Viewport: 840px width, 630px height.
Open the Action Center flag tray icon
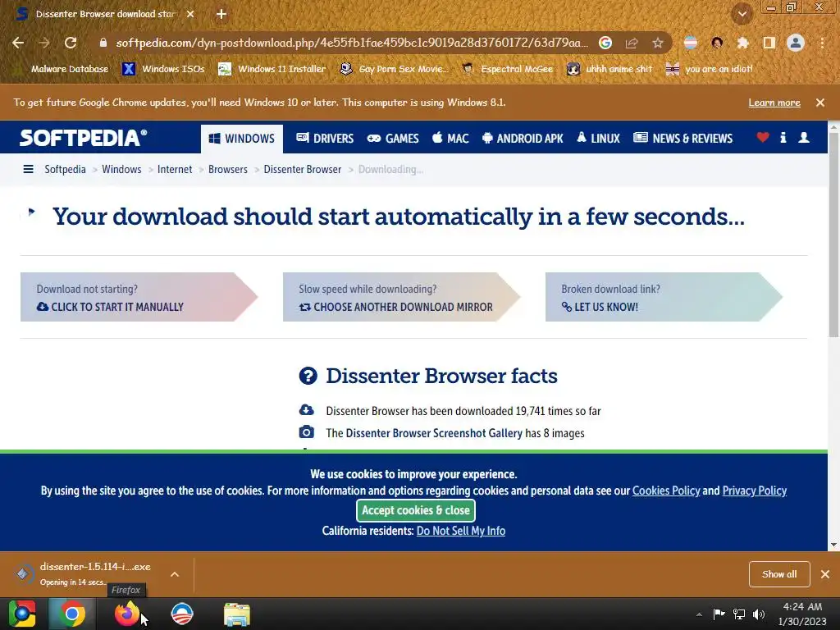coord(719,614)
